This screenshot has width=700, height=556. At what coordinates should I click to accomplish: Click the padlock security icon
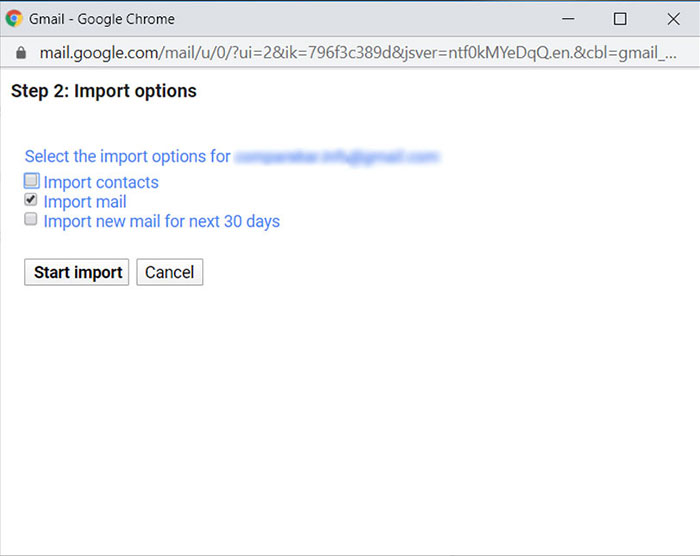[x=21, y=52]
